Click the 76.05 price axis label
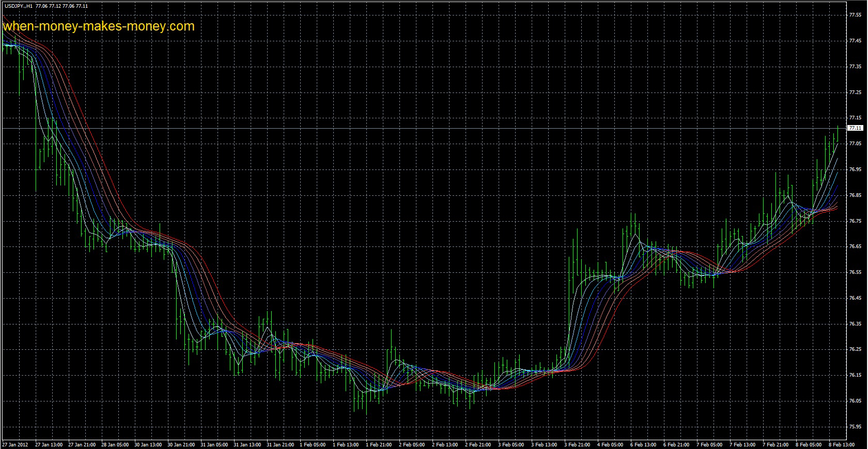Screen dimensions: 868x449 point(855,401)
